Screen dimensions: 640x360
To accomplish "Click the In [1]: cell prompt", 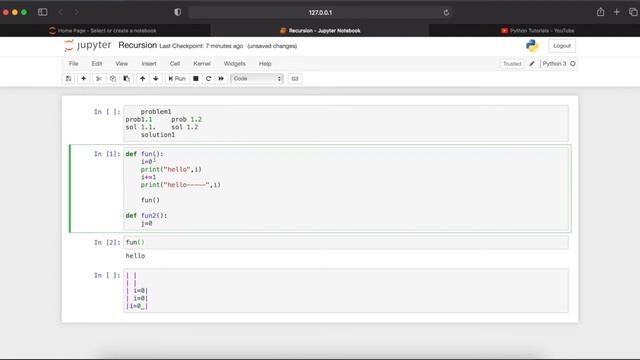I will (x=107, y=154).
